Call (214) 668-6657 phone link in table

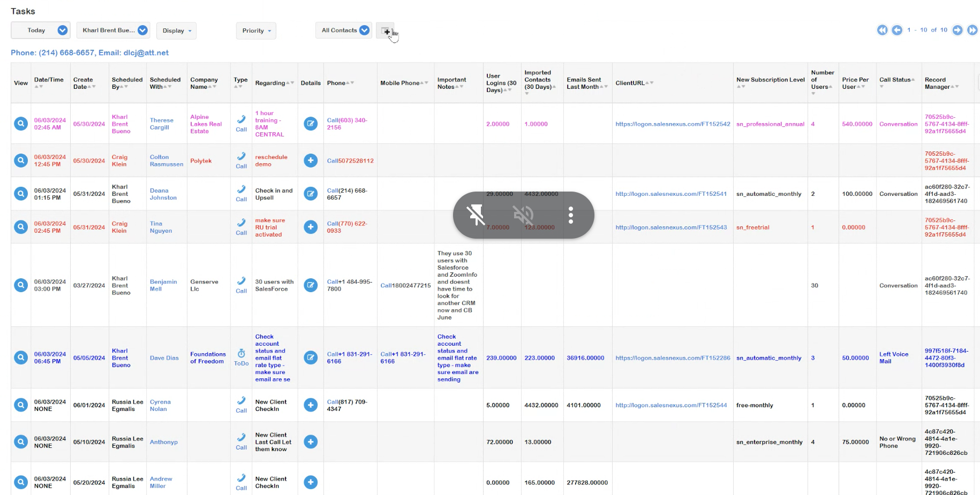[347, 194]
